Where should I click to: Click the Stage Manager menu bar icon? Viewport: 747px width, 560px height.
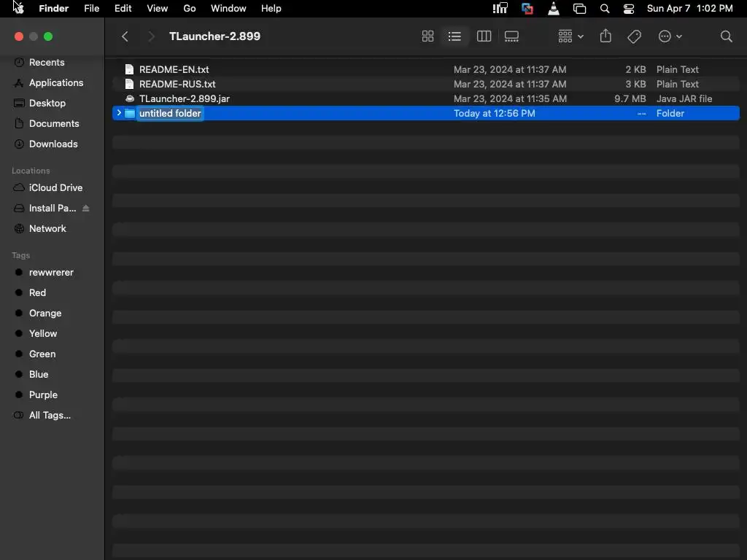pyautogui.click(x=579, y=9)
